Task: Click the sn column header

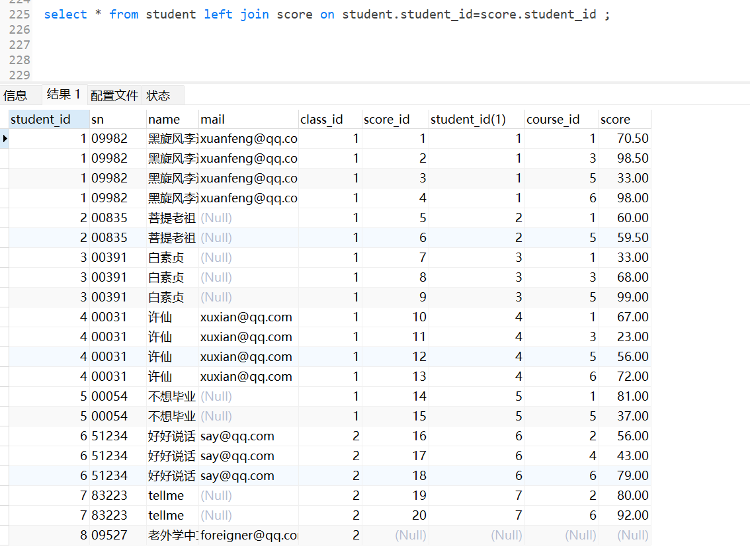Action: click(x=118, y=119)
